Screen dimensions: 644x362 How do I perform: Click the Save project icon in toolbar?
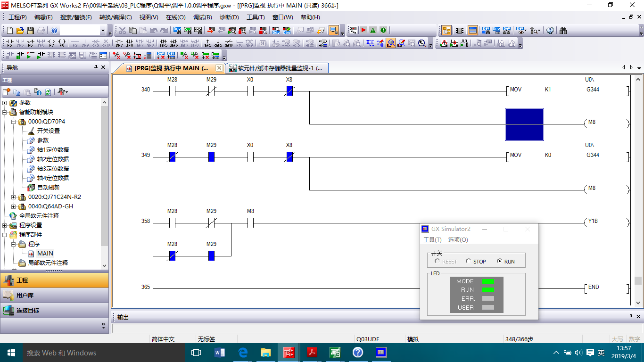[x=30, y=31]
